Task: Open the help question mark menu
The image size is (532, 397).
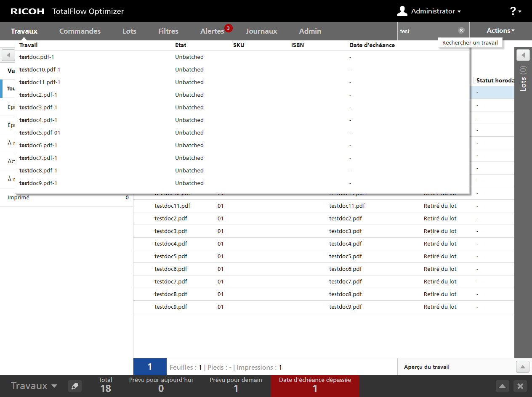Action: coord(515,11)
